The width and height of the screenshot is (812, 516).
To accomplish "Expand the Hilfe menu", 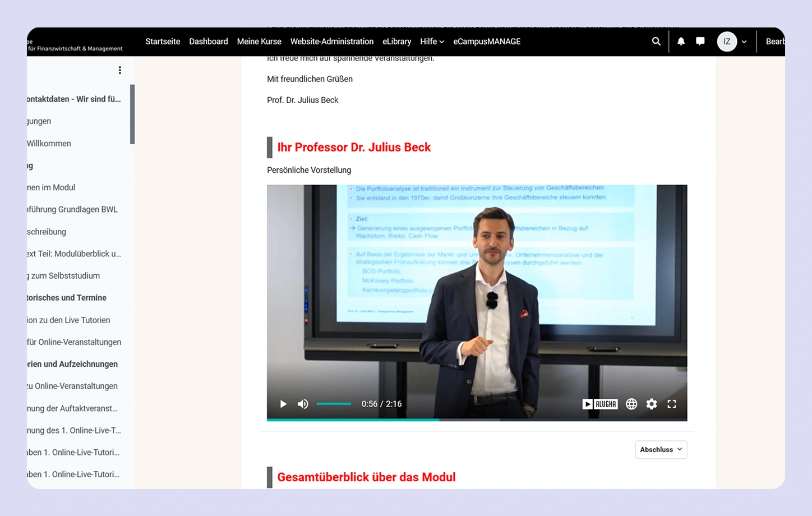I will [432, 42].
